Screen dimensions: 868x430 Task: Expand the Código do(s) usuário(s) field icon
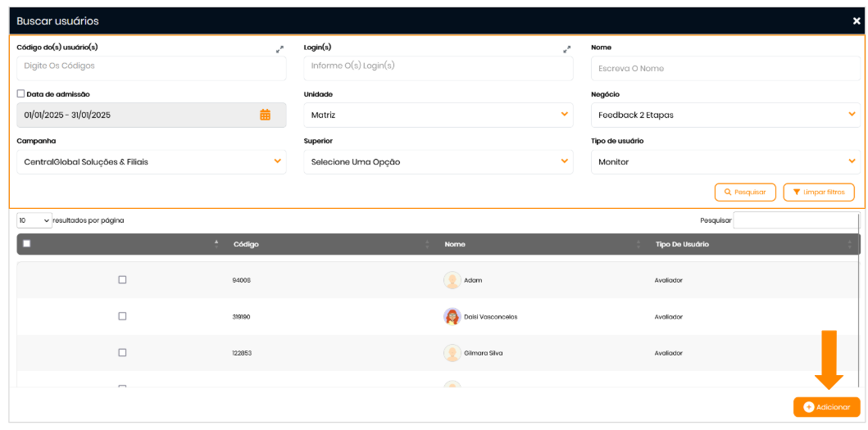click(279, 49)
